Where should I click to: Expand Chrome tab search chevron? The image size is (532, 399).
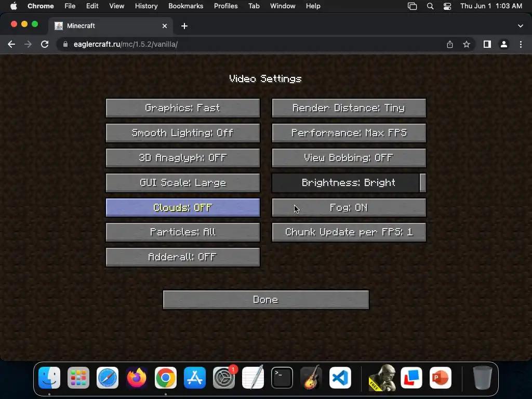(x=521, y=26)
